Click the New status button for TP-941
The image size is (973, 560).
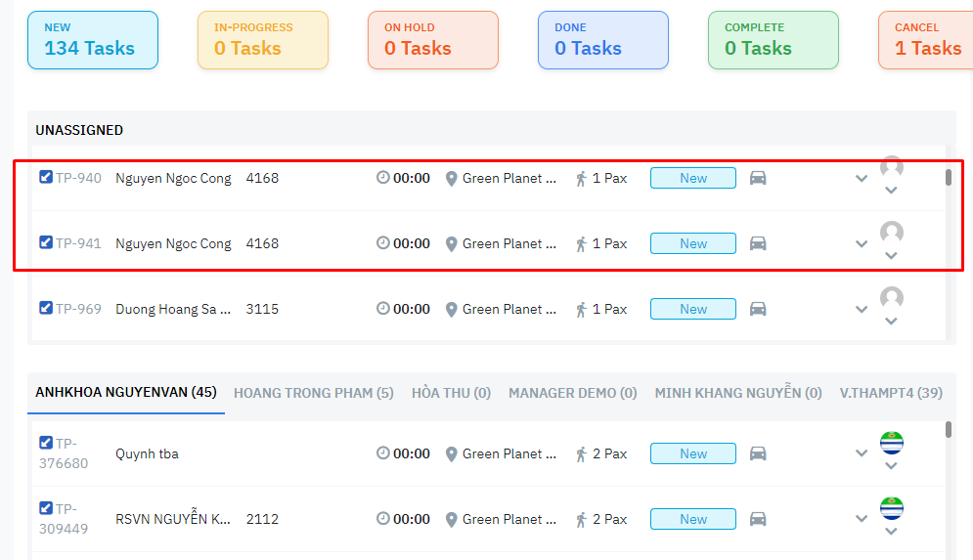pos(692,243)
